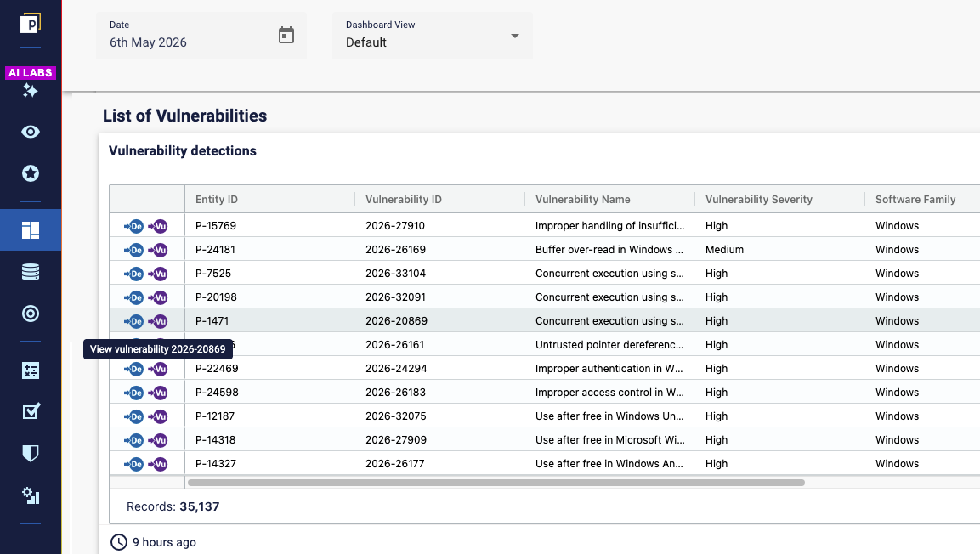Click the De icon for row P-15769

[133, 226]
